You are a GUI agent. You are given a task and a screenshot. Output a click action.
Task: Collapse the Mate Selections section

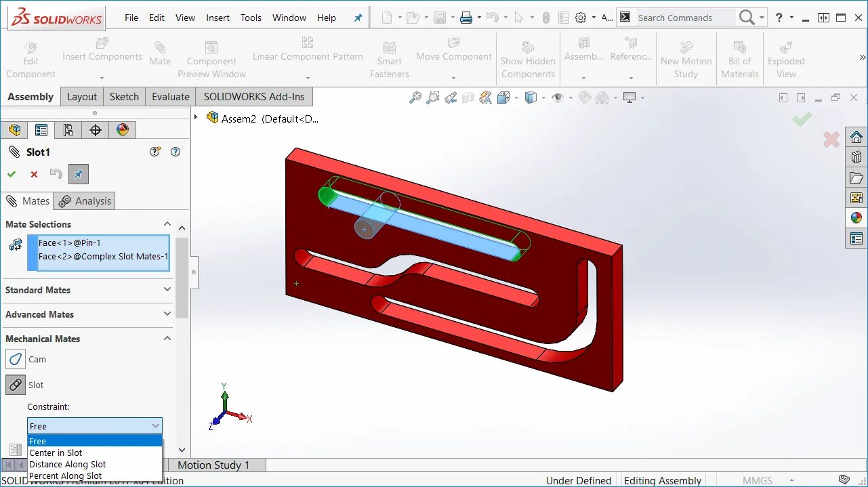[x=166, y=224]
